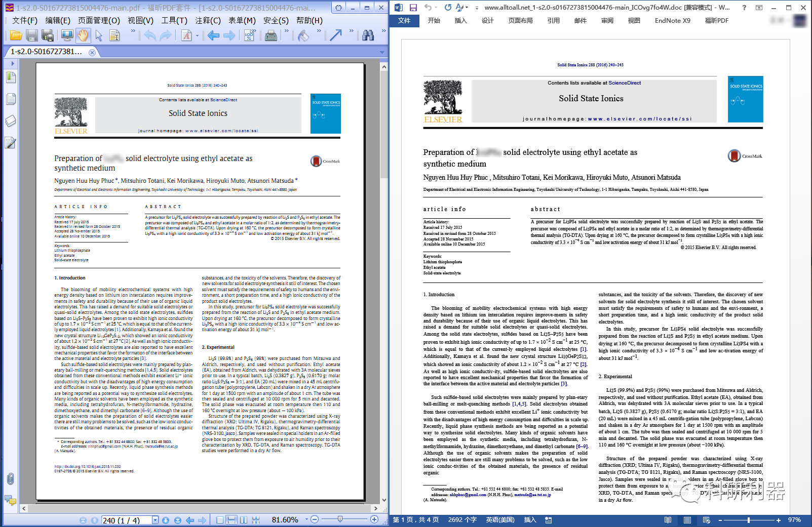Go to last page button in PDF status bar
The height and width of the screenshot is (527, 812).
pyautogui.click(x=178, y=520)
